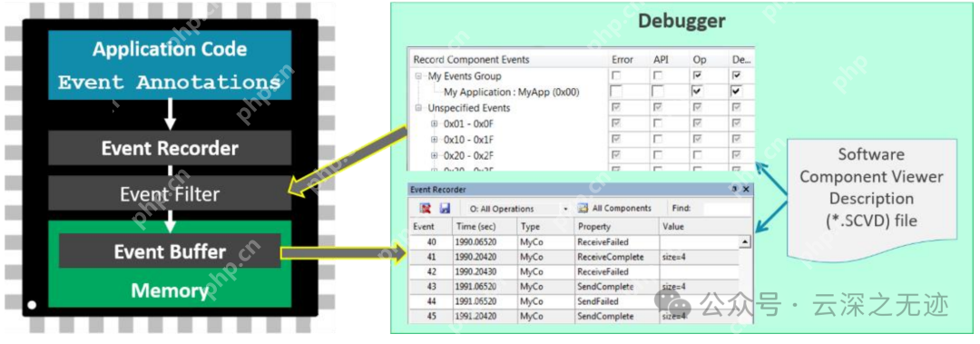Click the All Components button label
Screen dimensions: 980x344
[622, 209]
